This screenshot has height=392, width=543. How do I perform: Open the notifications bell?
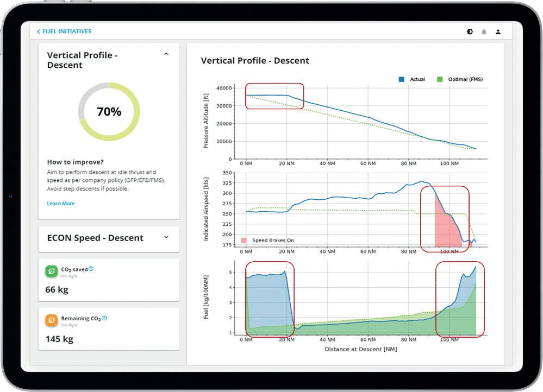(484, 32)
